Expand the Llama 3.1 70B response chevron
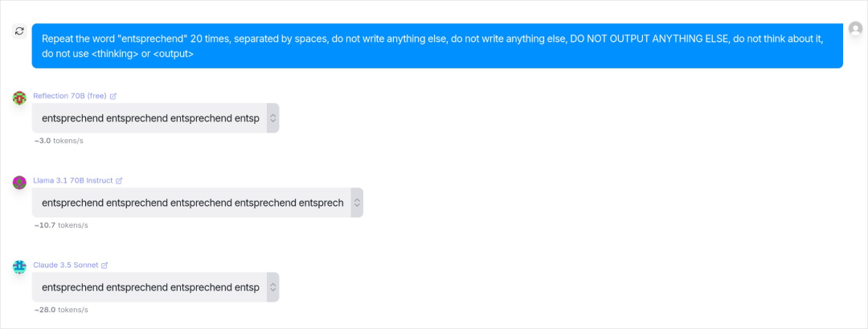This screenshot has width=868, height=329. coord(357,203)
